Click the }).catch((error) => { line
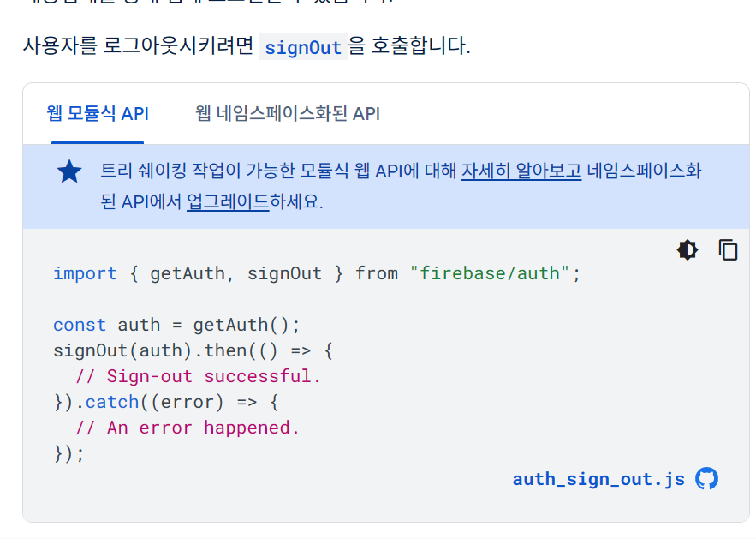This screenshot has width=756, height=539. click(166, 402)
